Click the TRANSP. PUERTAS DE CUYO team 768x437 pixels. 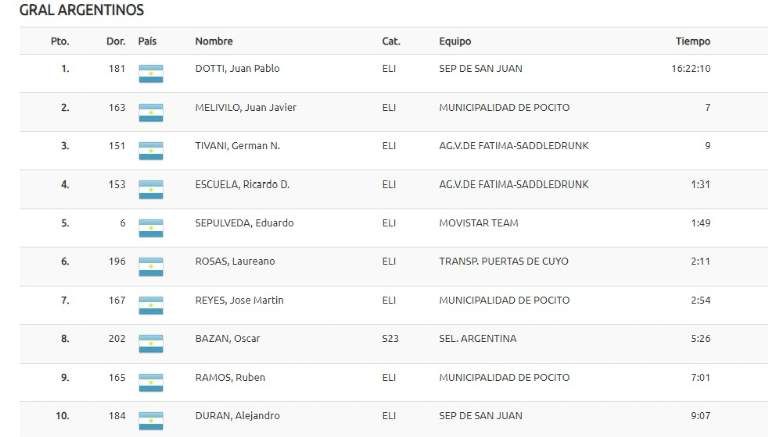click(503, 262)
